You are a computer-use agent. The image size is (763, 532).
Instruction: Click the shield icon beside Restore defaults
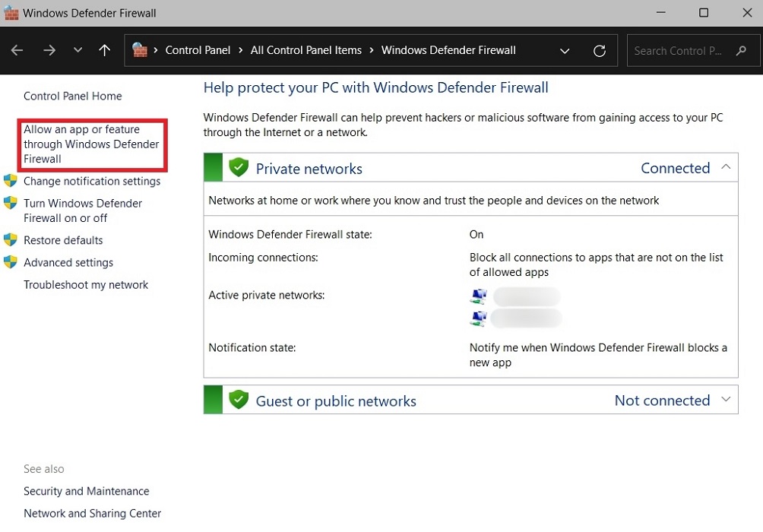pos(11,240)
